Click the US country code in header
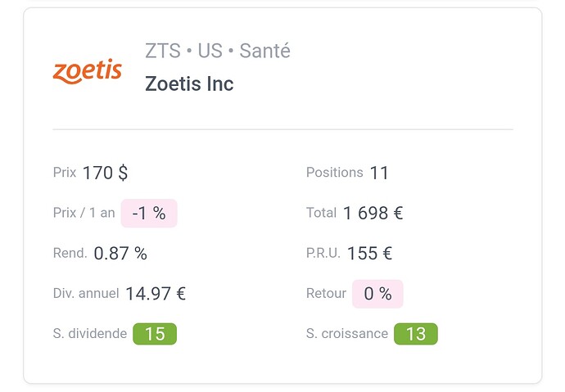The width and height of the screenshot is (565, 392). tap(210, 51)
